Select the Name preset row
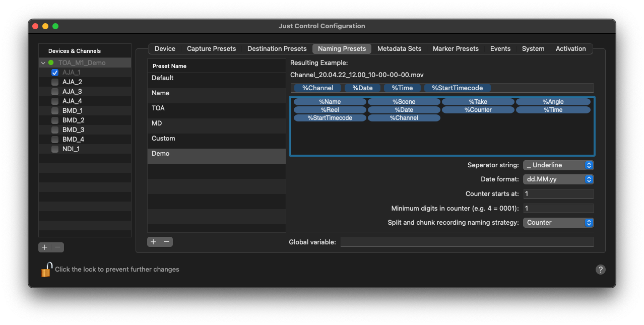This screenshot has width=644, height=325. click(x=217, y=96)
